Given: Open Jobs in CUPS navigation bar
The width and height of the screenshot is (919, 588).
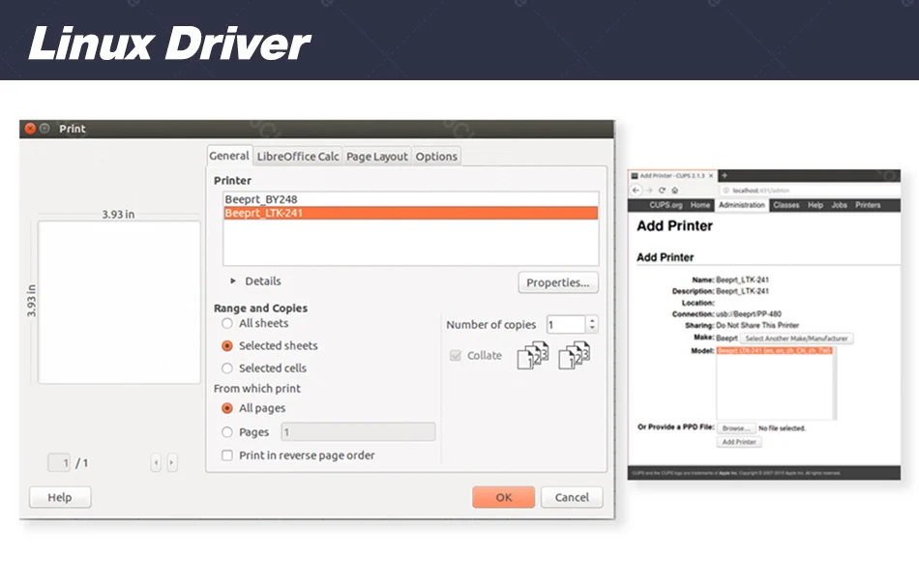Looking at the screenshot, I should coord(840,205).
